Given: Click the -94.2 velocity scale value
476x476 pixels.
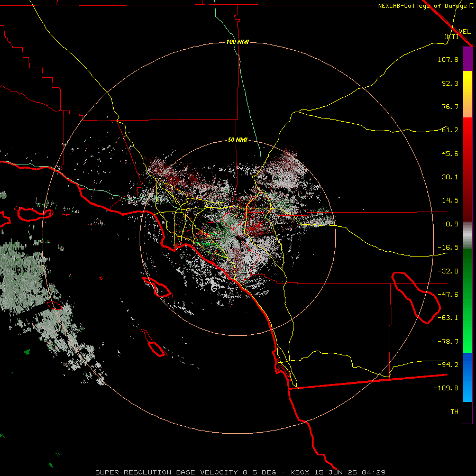Looking at the screenshot, I should [x=448, y=364].
